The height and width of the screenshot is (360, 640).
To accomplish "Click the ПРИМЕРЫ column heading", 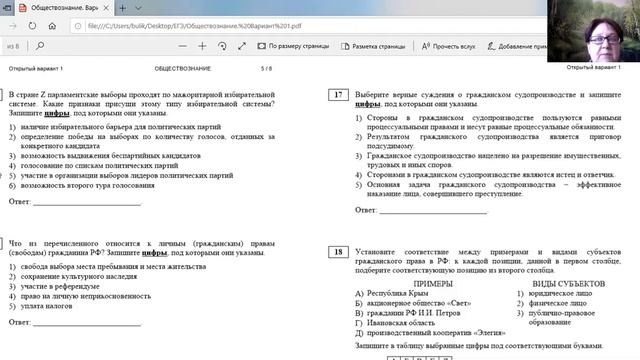I will point(433,284).
